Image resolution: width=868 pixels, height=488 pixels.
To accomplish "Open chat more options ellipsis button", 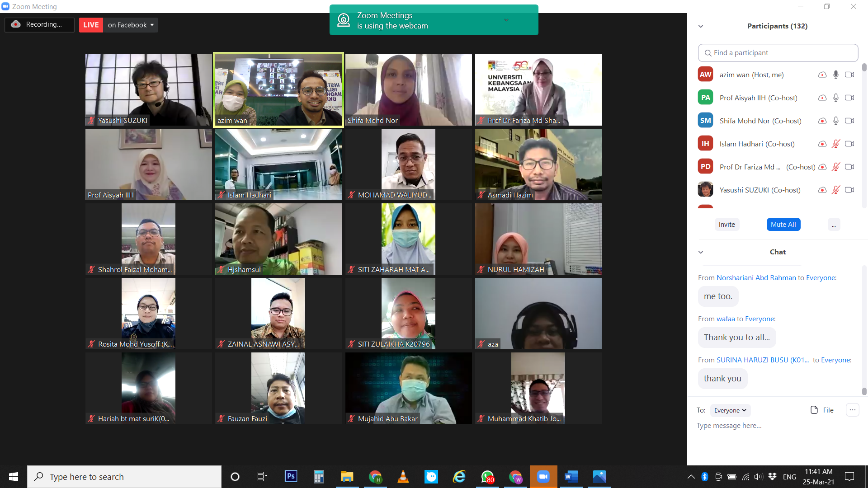I will click(x=852, y=410).
